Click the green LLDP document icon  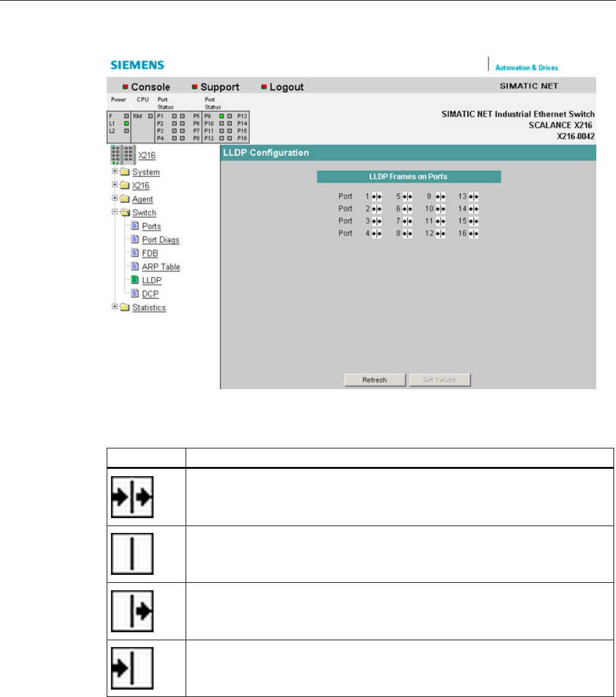(134, 279)
